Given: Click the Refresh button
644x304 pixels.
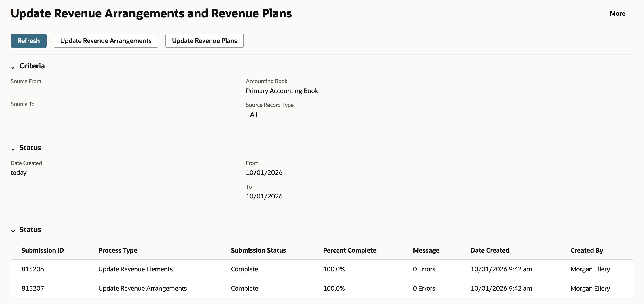Looking at the screenshot, I should (x=28, y=40).
